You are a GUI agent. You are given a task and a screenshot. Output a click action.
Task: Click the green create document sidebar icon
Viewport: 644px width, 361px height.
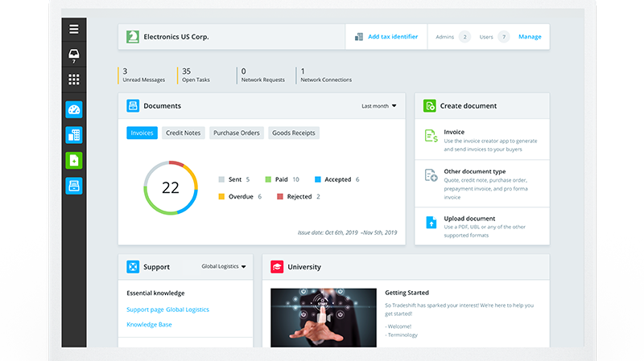click(x=74, y=160)
